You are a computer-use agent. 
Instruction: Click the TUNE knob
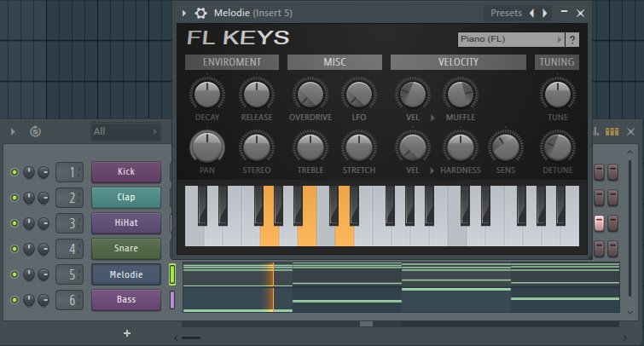pos(558,94)
